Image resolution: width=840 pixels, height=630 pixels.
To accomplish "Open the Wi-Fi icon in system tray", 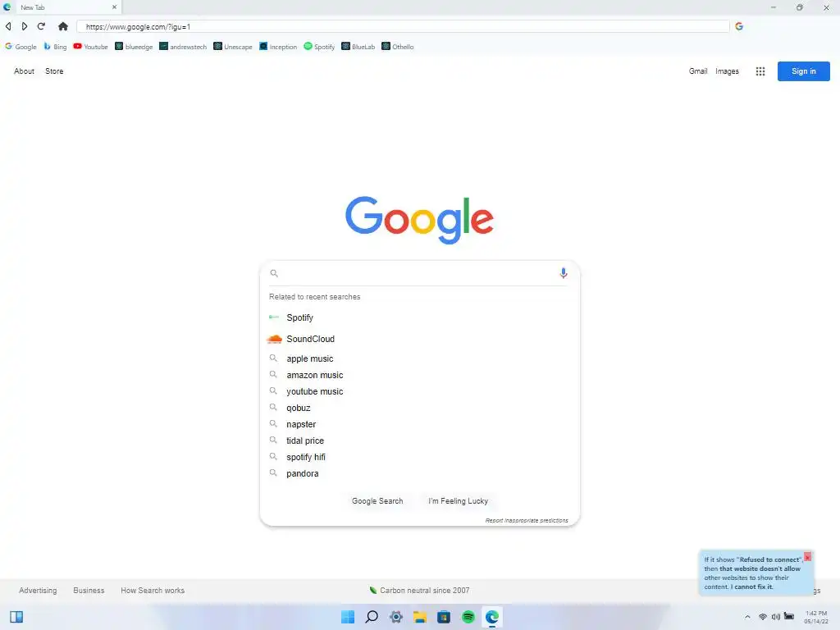I will tap(763, 617).
